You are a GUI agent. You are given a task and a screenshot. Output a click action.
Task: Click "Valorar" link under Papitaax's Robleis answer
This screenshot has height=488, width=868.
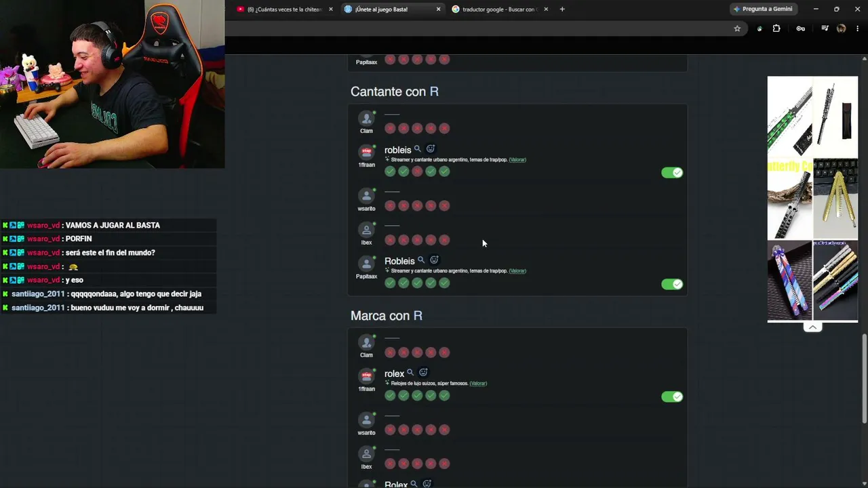coord(517,271)
